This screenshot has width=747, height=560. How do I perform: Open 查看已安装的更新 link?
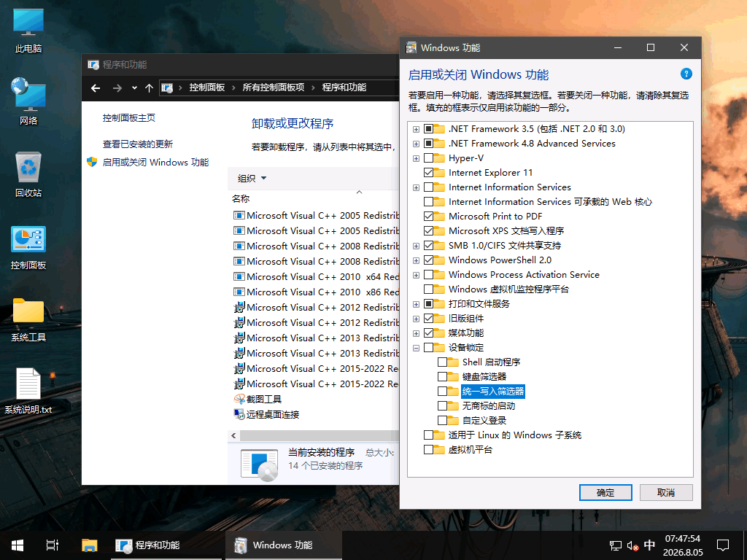point(138,144)
